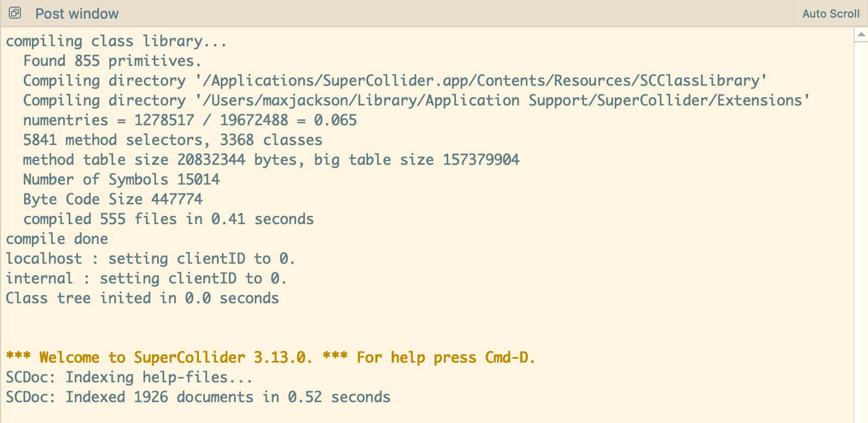Click the numentries output line
This screenshot has width=868, height=423.
click(x=190, y=120)
